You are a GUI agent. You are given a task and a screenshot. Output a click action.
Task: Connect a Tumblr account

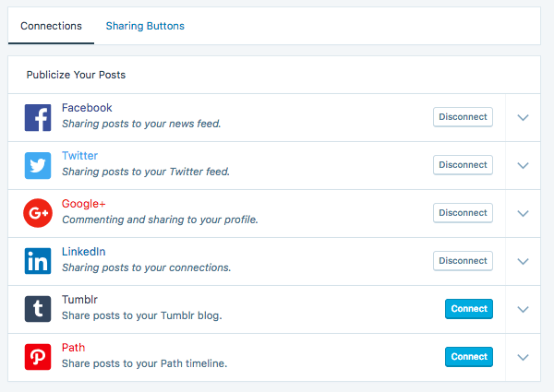(x=469, y=309)
